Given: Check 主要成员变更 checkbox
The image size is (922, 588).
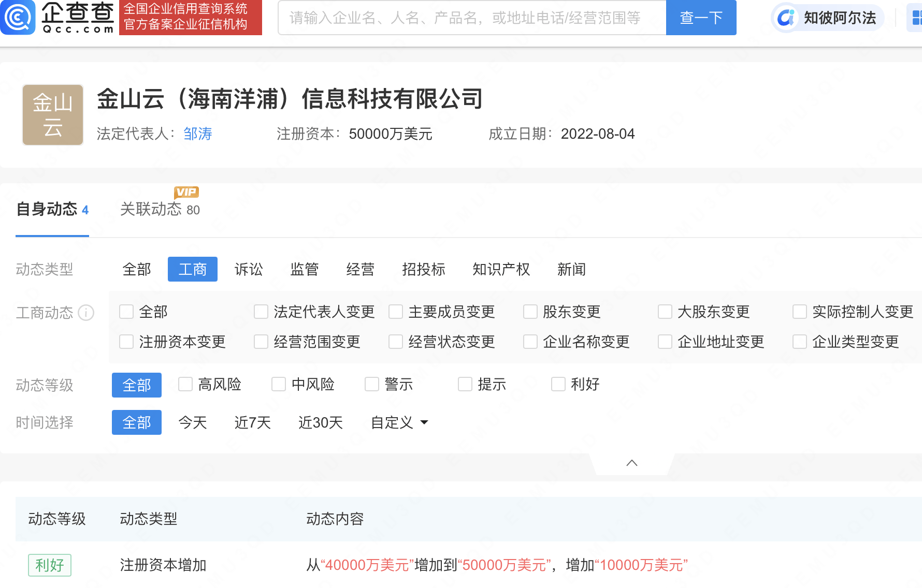Looking at the screenshot, I should click(x=396, y=312).
